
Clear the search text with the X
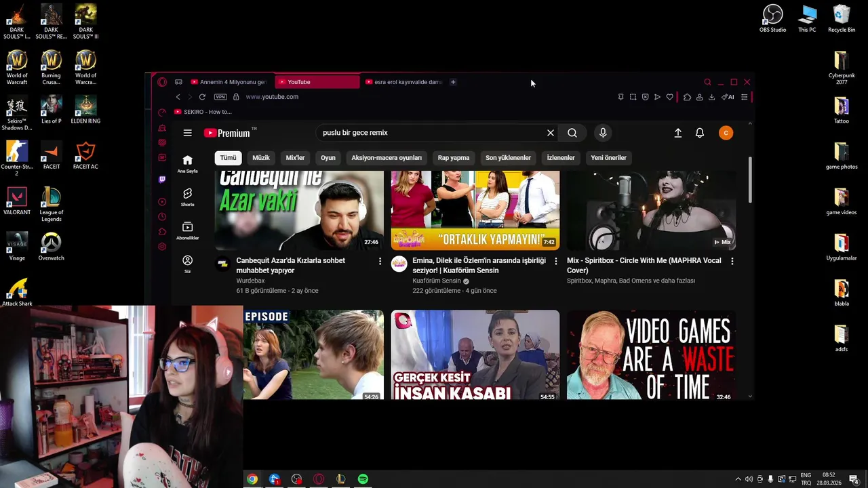pos(551,133)
